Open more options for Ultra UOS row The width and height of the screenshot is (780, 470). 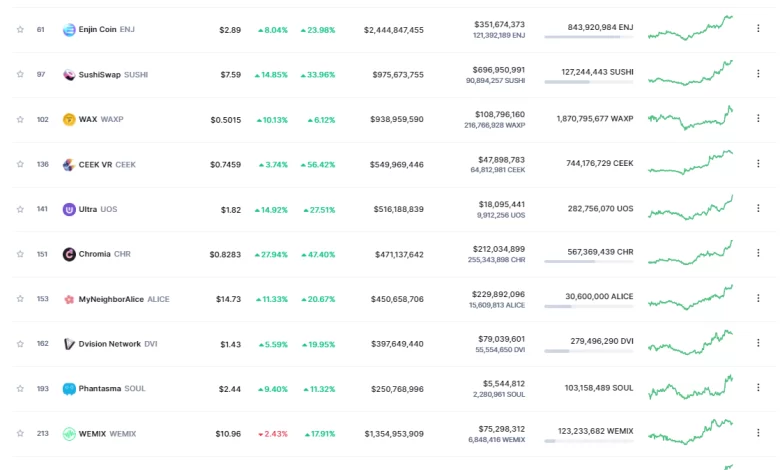(x=758, y=210)
